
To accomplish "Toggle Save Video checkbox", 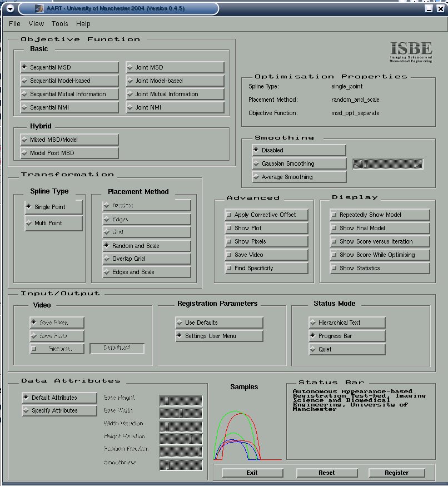I will (266, 255).
